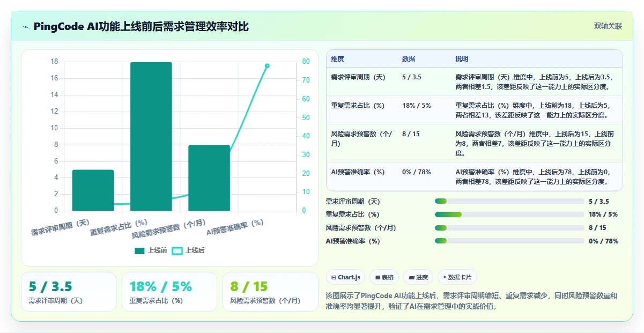Viewport: 644px width, 333px height.
Task: Click the 表格 tag button
Action: [384, 277]
